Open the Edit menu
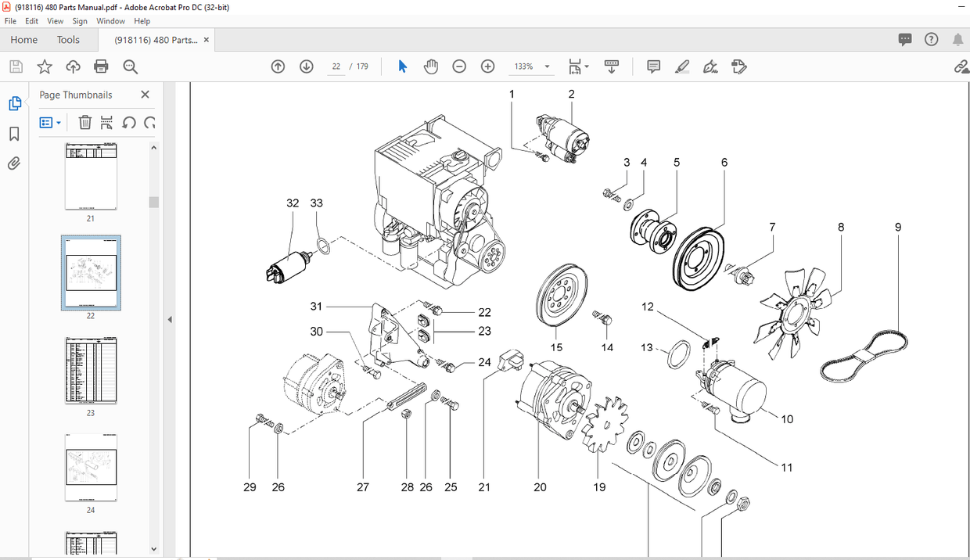970x560 pixels. [31, 21]
